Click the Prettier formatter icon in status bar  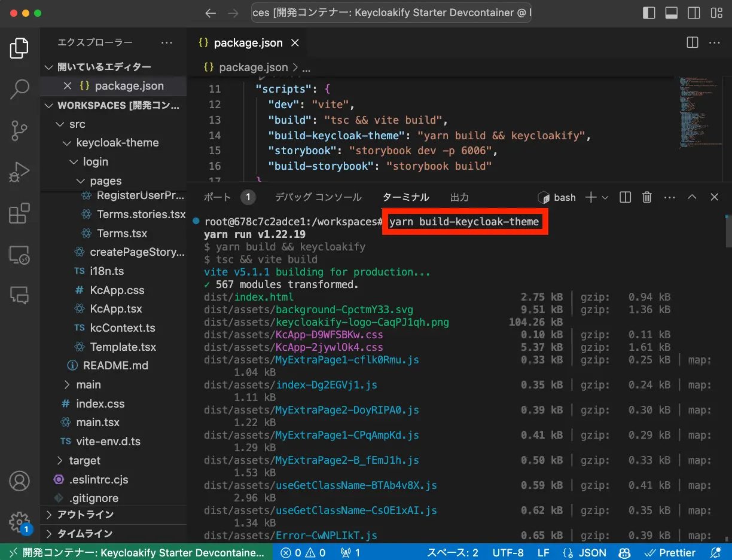(670, 553)
